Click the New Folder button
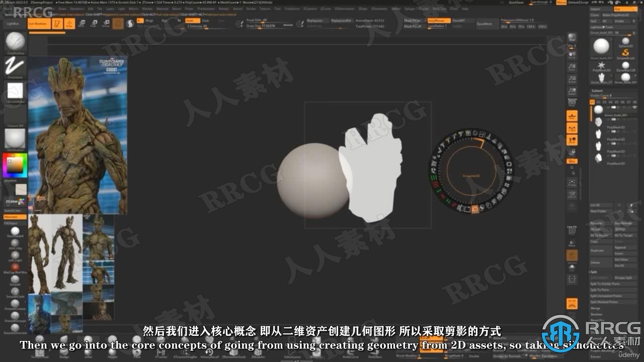 (x=601, y=211)
